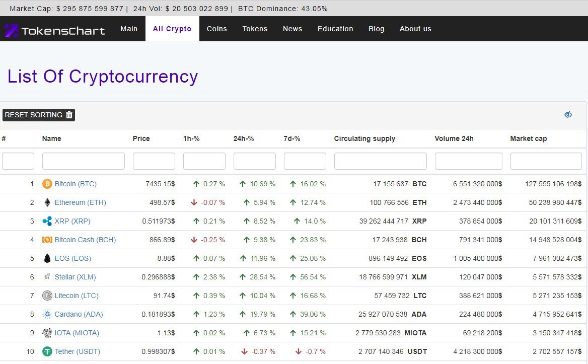Click the Cardano logo icon
The height and width of the screenshot is (364, 588).
[x=47, y=314]
